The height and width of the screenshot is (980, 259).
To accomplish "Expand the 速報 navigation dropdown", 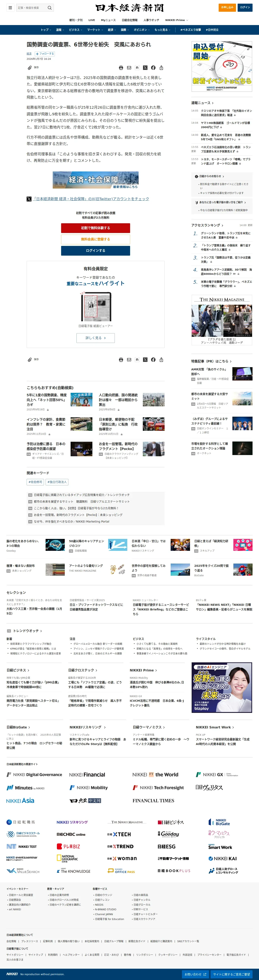I will [60, 30].
